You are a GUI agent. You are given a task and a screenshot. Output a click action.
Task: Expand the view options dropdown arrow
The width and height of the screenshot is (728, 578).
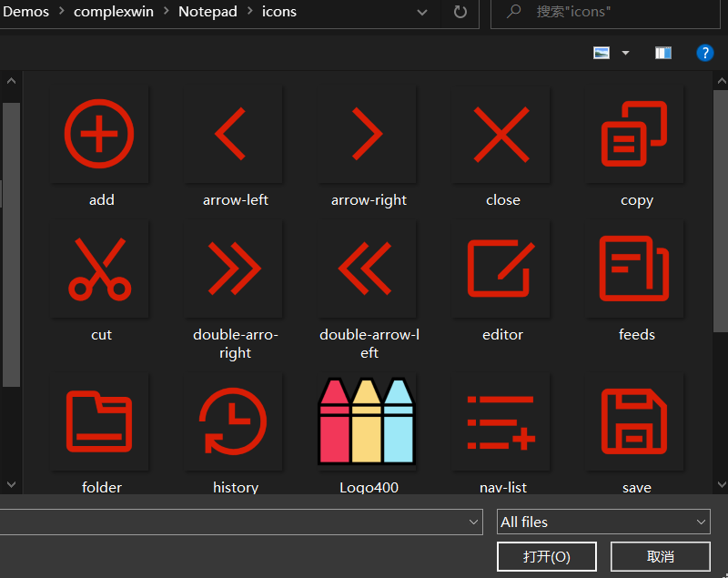pos(625,53)
